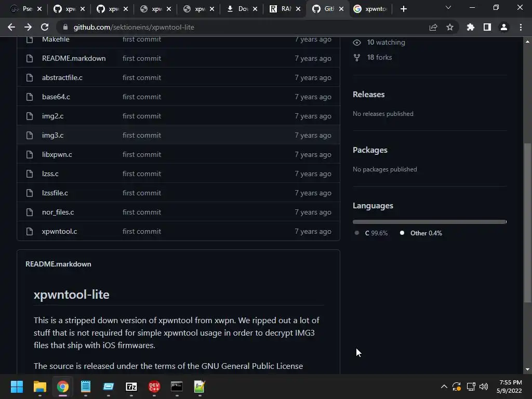
Task: Click 10 watching link
Action: point(386,43)
